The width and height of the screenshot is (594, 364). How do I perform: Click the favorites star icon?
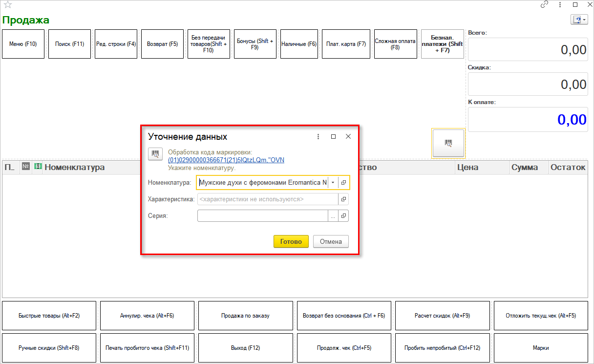pos(7,5)
